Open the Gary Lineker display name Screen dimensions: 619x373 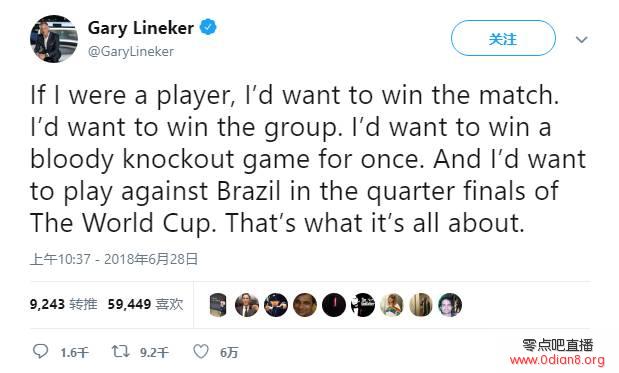point(141,28)
